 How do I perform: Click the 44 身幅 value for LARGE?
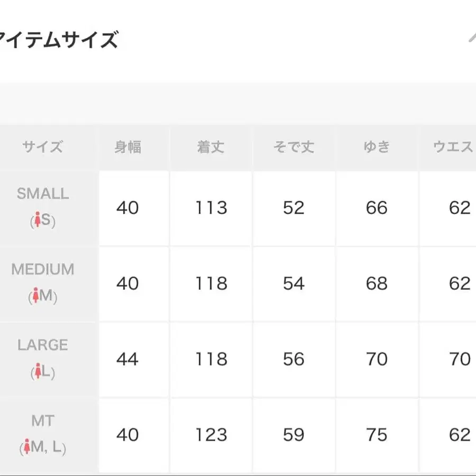pyautogui.click(x=127, y=360)
